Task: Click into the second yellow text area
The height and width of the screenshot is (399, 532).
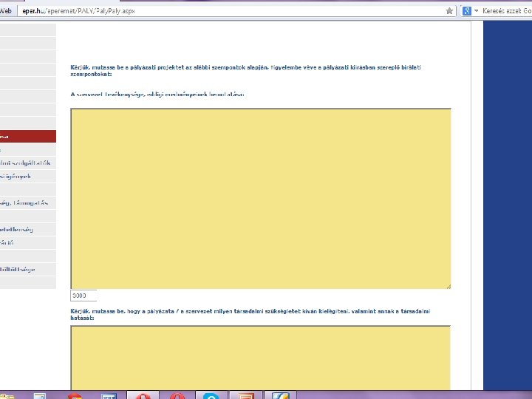Action: [x=261, y=358]
